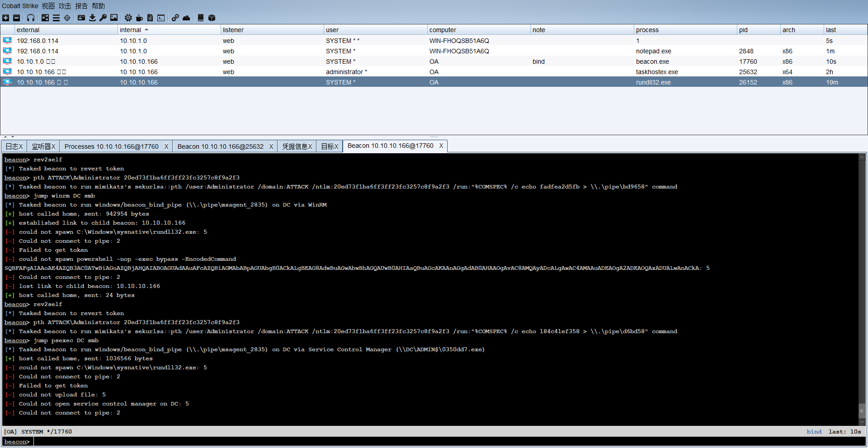This screenshot has height=448, width=868.
Task: Click the cube About icon
Action: click(212, 18)
